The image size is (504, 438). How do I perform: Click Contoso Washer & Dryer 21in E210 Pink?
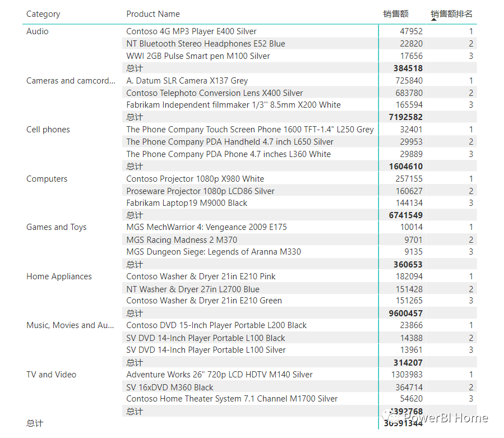point(201,276)
